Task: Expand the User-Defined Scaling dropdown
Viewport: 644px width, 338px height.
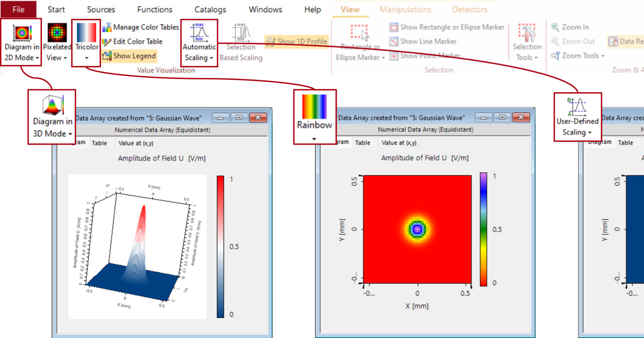Action: [x=590, y=133]
